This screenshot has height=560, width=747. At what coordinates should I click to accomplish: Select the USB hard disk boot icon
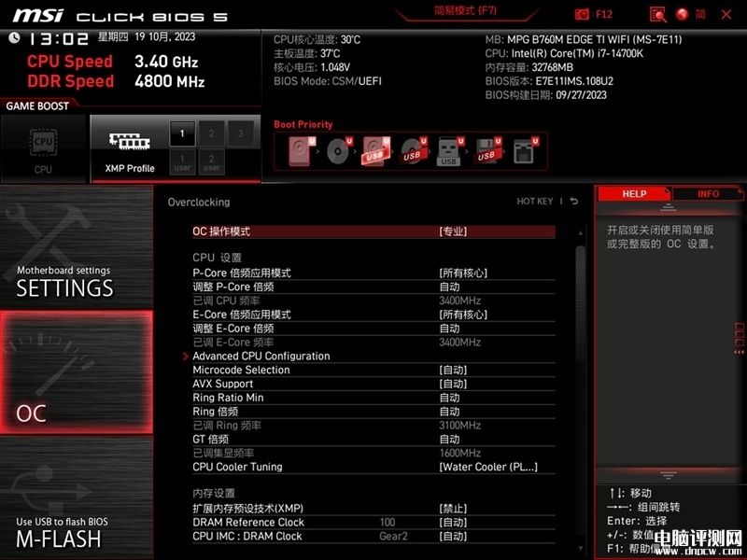[376, 151]
